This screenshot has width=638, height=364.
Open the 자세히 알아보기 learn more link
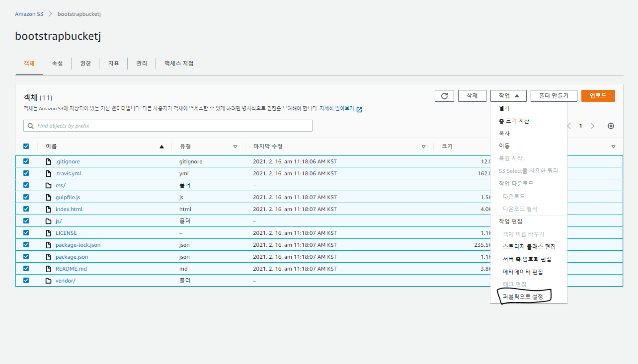tap(337, 108)
